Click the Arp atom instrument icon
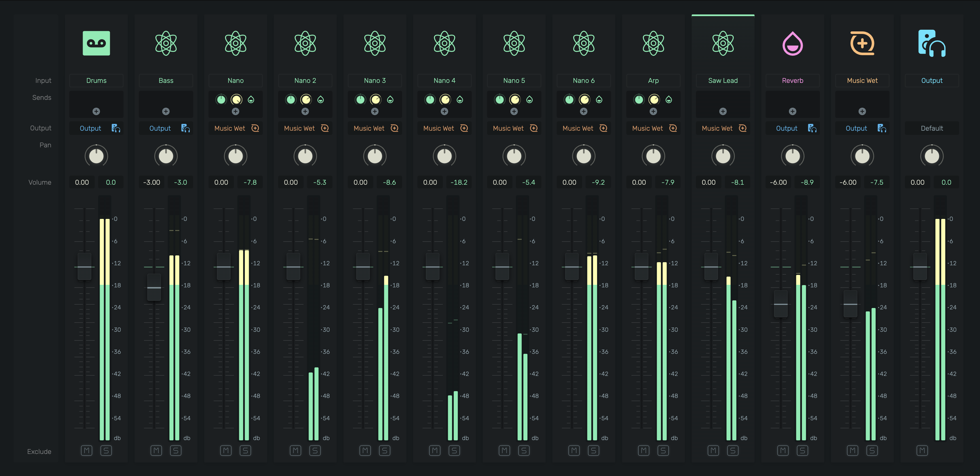This screenshot has height=476, width=980. click(653, 43)
